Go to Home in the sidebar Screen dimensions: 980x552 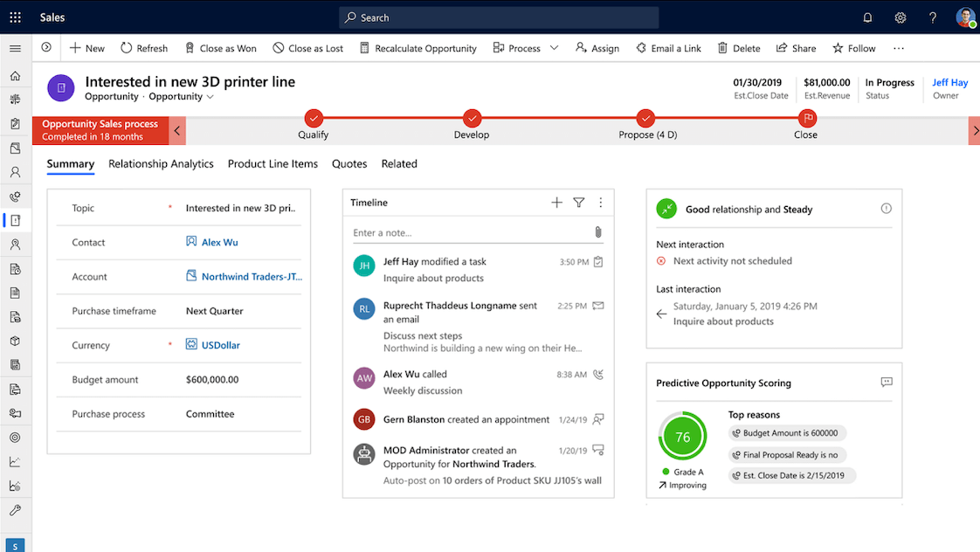coord(15,76)
